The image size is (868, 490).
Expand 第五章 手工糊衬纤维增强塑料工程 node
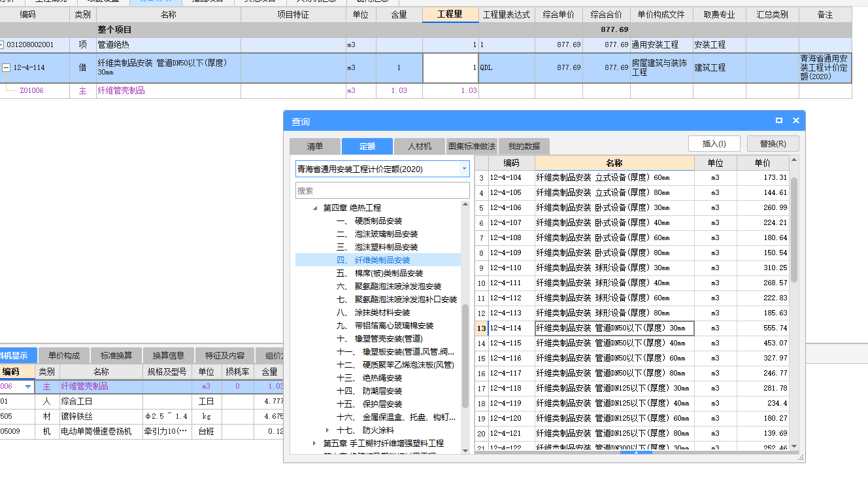click(315, 443)
